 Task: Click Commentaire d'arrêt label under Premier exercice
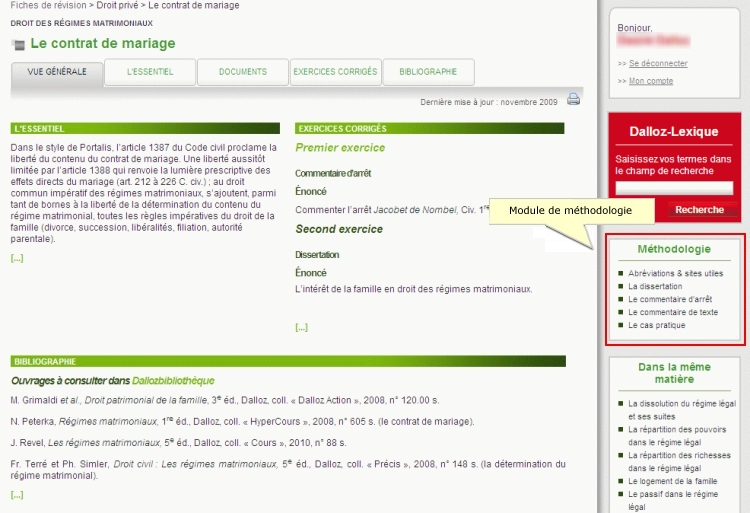(333, 174)
